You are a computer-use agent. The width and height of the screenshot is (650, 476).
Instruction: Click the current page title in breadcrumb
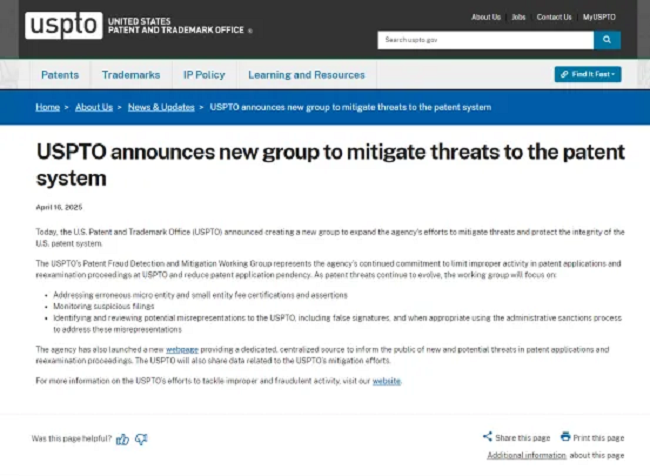350,107
